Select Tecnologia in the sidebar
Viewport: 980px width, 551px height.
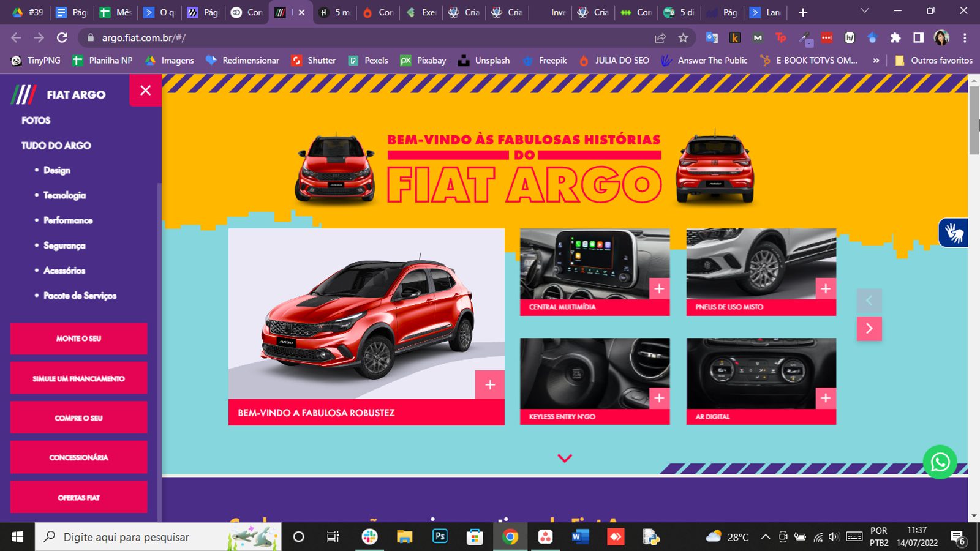(x=64, y=195)
